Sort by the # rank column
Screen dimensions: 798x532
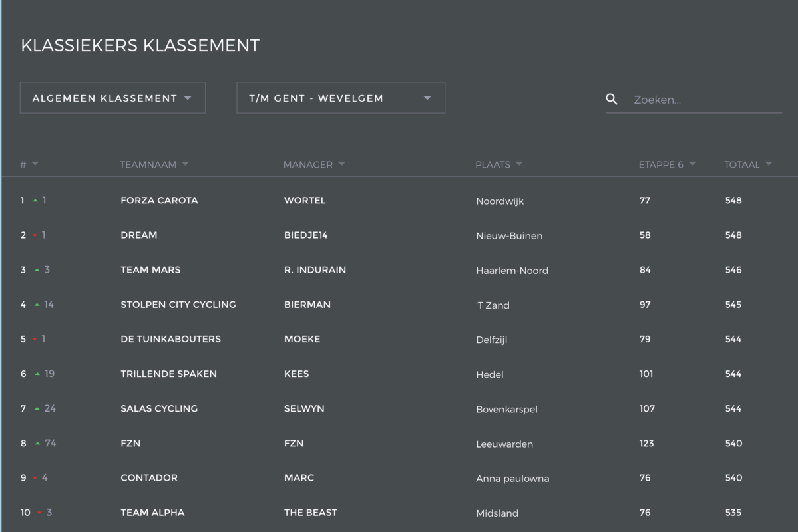point(29,164)
